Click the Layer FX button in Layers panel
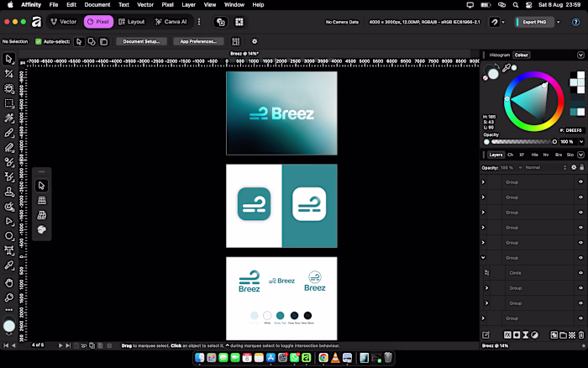 [507, 335]
